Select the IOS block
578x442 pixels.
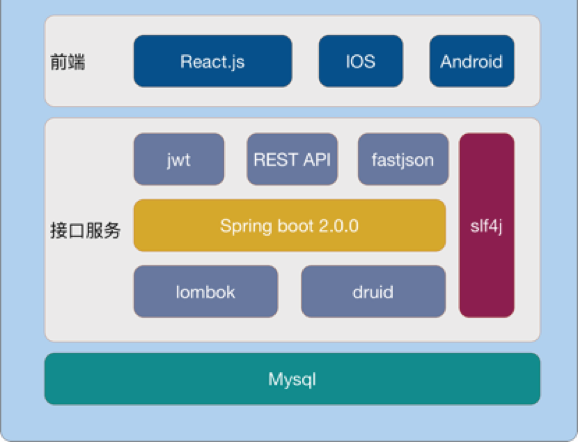click(x=361, y=61)
